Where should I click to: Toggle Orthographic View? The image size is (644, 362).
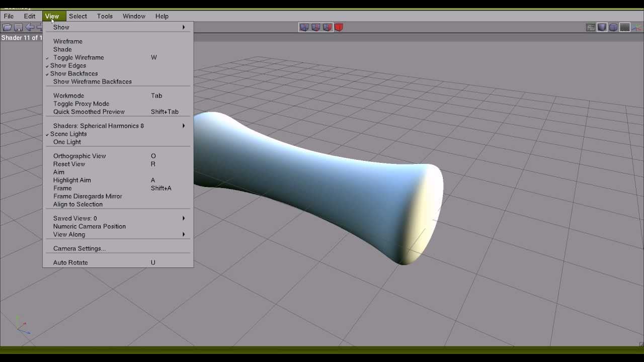118,156
